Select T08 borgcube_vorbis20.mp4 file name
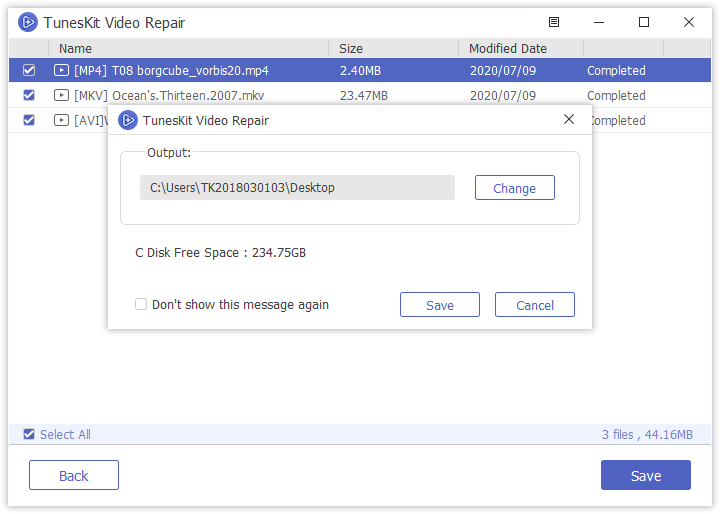 190,70
